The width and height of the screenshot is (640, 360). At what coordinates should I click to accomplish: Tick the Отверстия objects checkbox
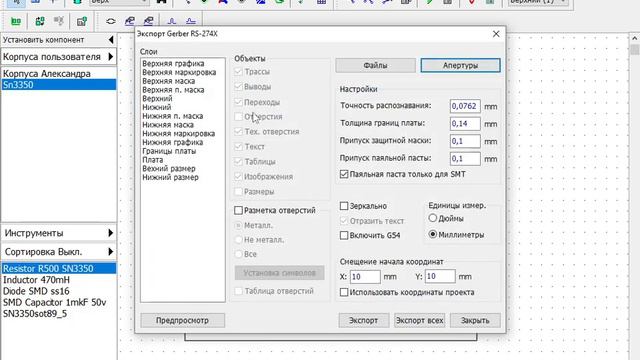(238, 117)
